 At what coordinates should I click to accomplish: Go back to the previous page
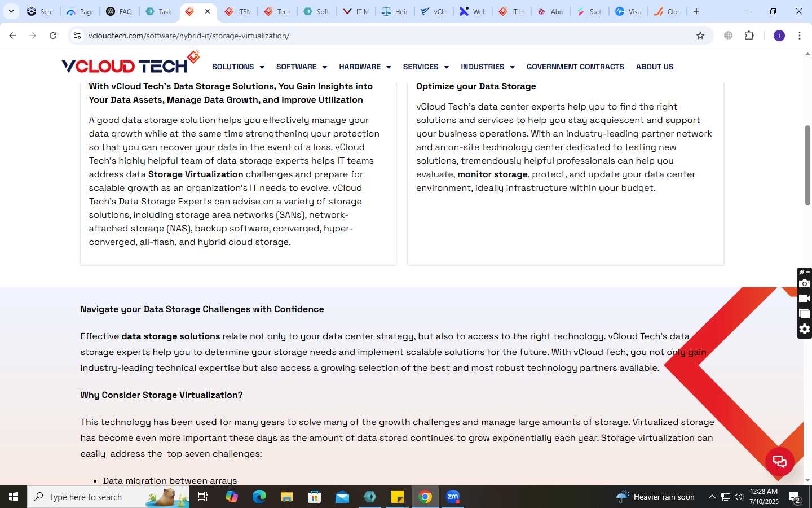12,36
